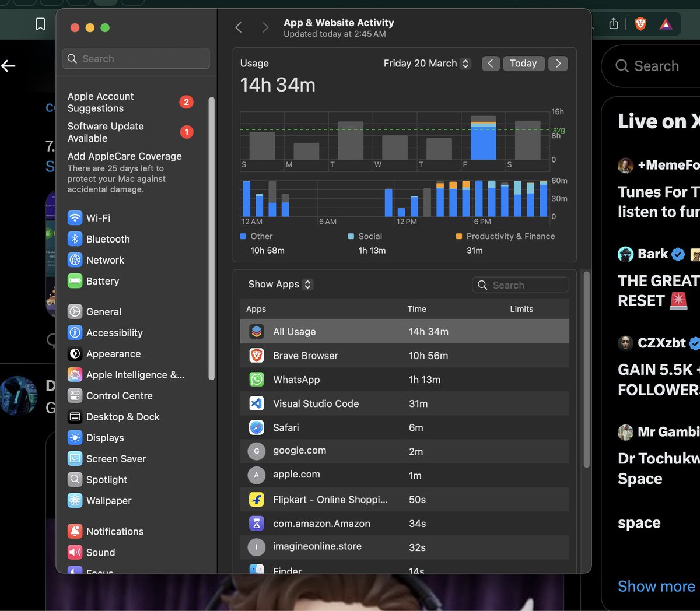Viewport: 700px width, 611px height.
Task: Select the Displays icon
Action: click(75, 438)
